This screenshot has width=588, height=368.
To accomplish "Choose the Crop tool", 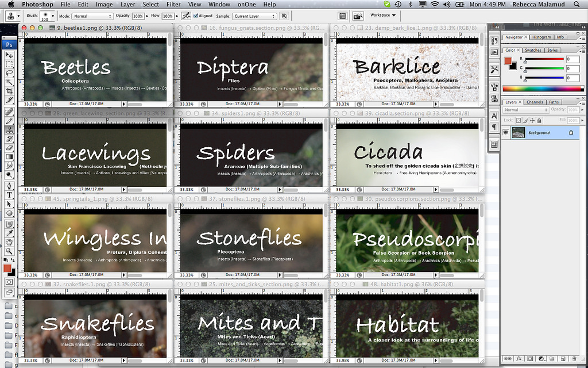I will [x=9, y=92].
